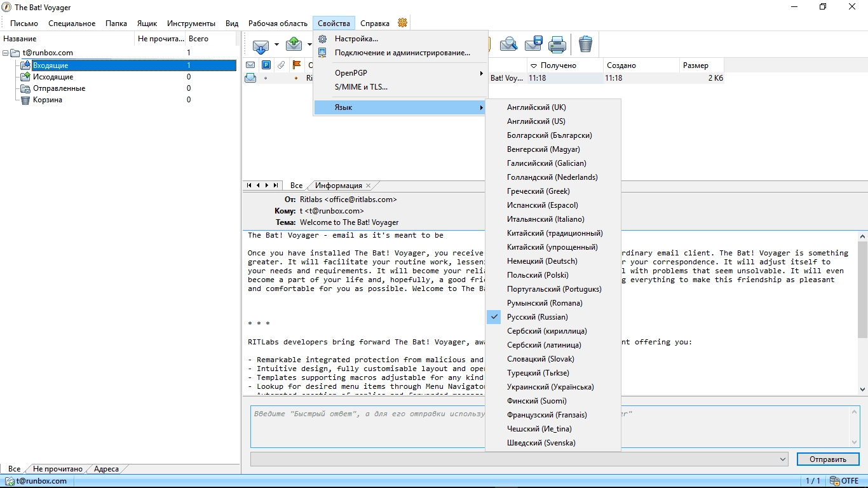
Task: Click the next tab arrow icon
Action: pos(267,186)
